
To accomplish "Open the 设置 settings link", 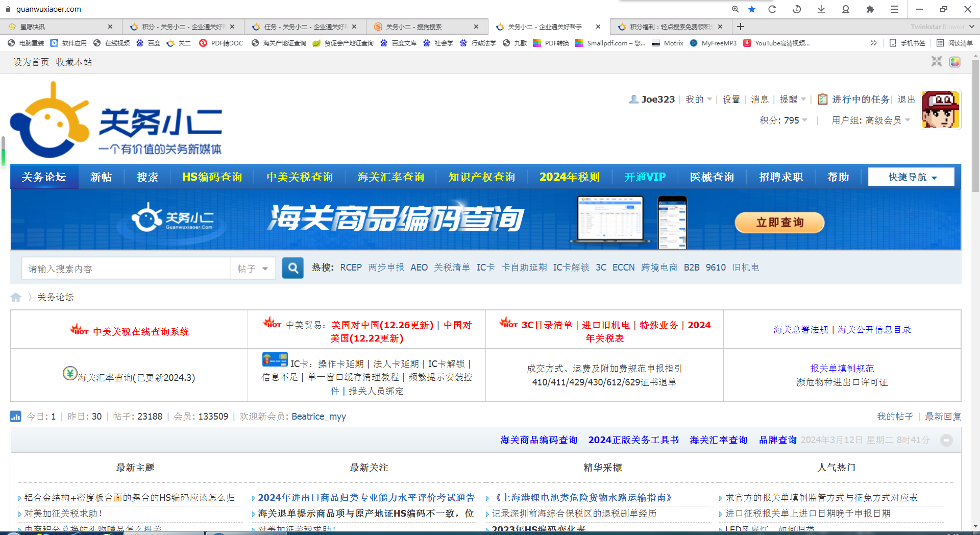I will 731,100.
